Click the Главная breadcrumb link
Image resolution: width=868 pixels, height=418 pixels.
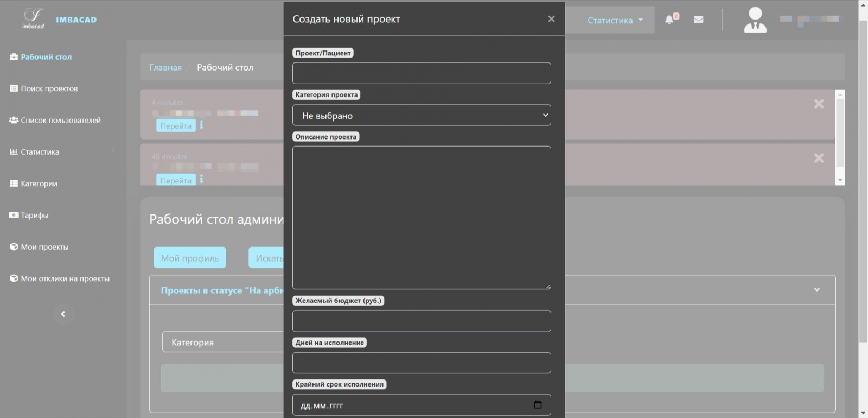pyautogui.click(x=165, y=67)
